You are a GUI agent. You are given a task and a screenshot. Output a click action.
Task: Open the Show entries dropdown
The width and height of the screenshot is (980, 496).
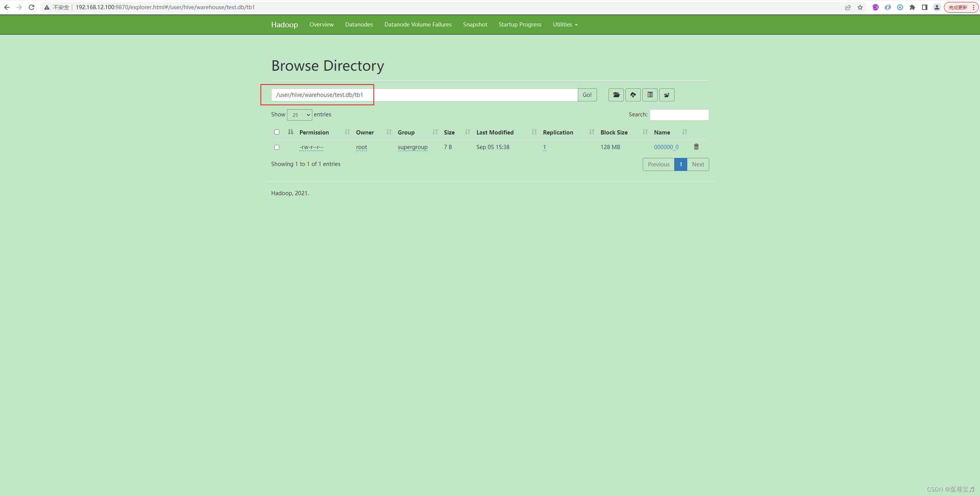[299, 115]
